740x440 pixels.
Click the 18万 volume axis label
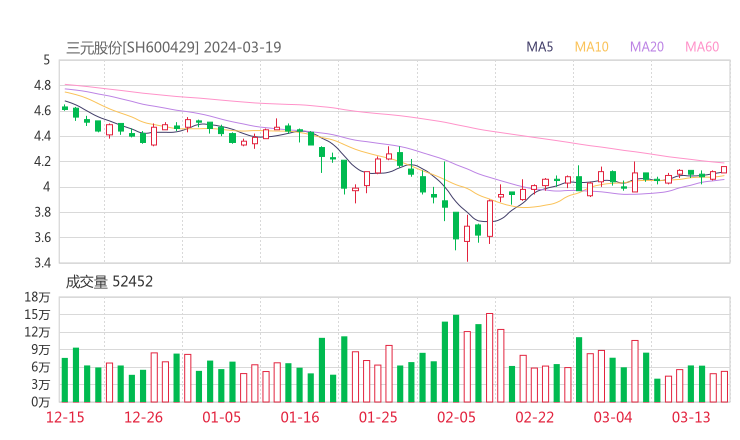(x=37, y=297)
